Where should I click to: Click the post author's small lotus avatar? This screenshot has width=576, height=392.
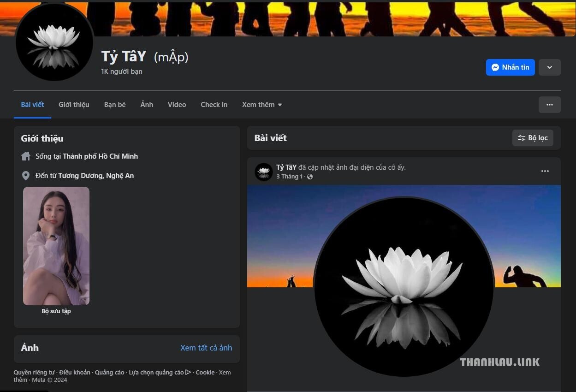tap(264, 172)
